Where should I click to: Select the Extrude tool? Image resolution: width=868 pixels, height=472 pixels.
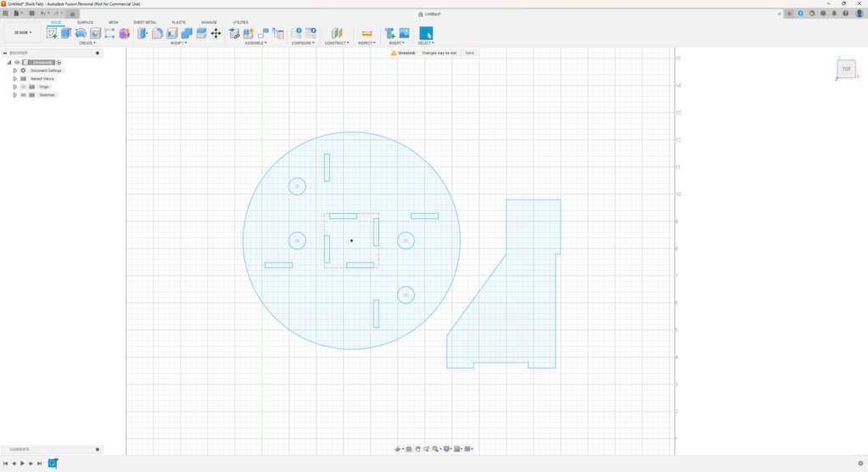(66, 33)
